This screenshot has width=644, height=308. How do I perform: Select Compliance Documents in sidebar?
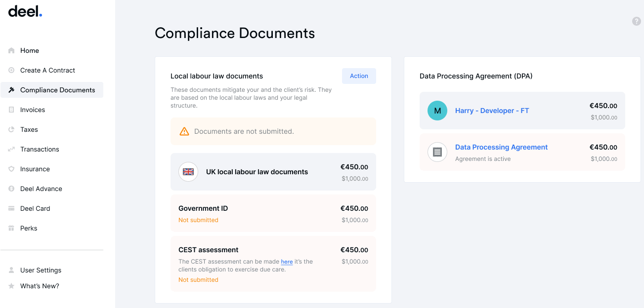click(52, 90)
